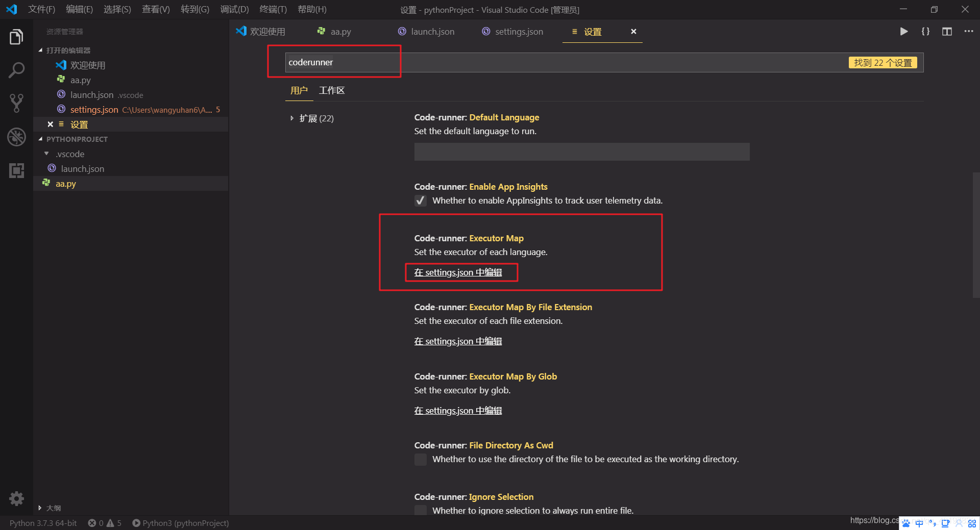Screen dimensions: 980x530
Task: Click the VS Code logo icon
Action: 11,9
